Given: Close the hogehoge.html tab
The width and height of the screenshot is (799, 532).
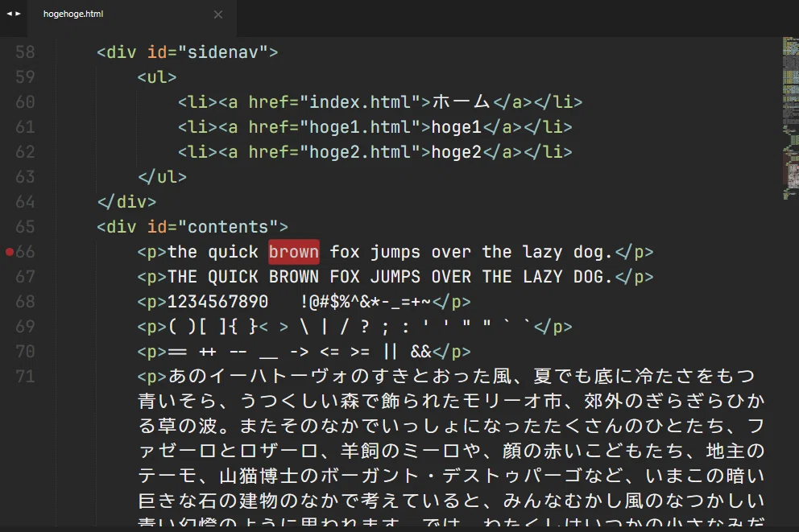Looking at the screenshot, I should tap(218, 14).
